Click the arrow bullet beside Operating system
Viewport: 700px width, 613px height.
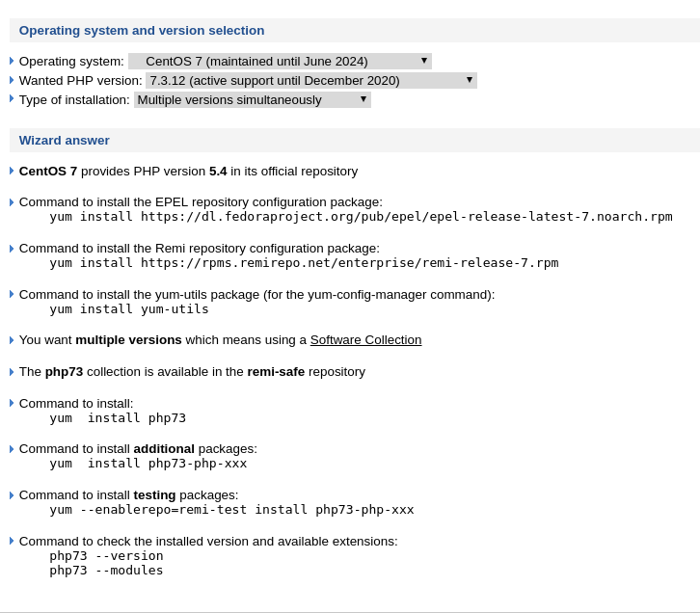12,61
